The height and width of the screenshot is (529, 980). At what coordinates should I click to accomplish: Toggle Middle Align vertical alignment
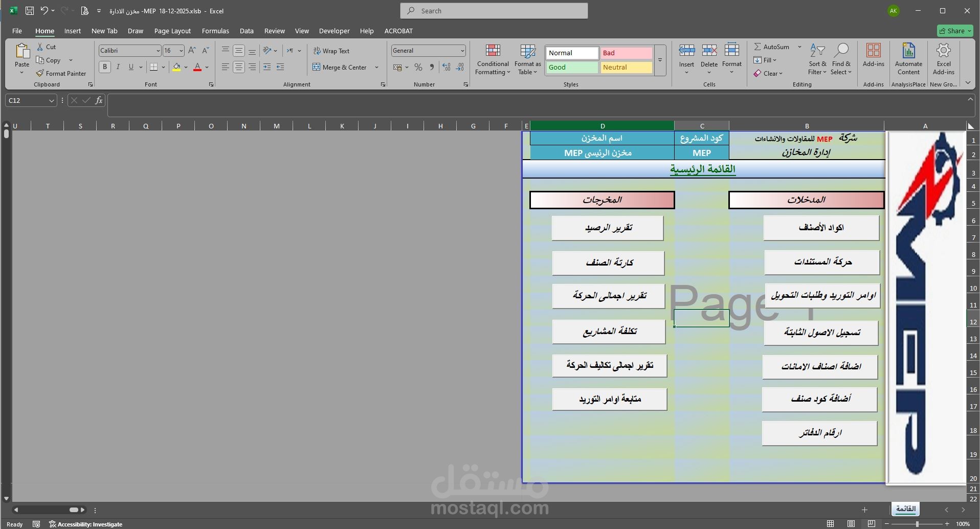click(239, 51)
